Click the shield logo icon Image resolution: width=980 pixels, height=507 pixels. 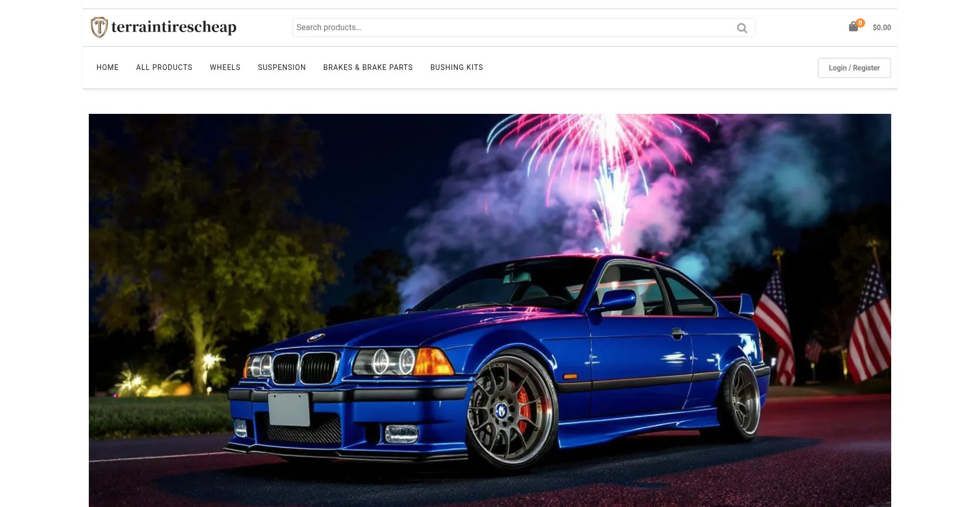[99, 27]
